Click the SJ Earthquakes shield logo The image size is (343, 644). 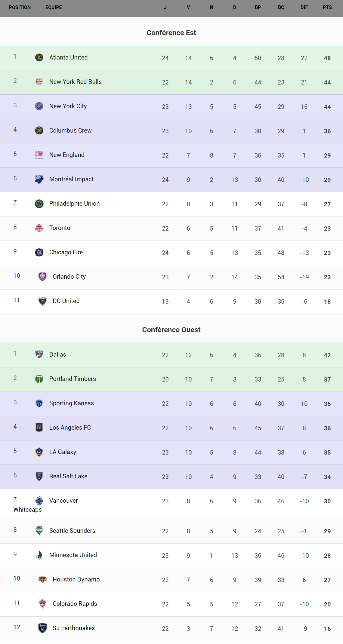click(x=42, y=628)
